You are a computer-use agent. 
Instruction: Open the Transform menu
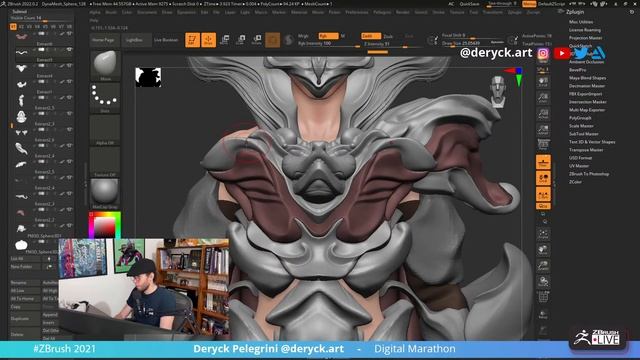[493, 12]
